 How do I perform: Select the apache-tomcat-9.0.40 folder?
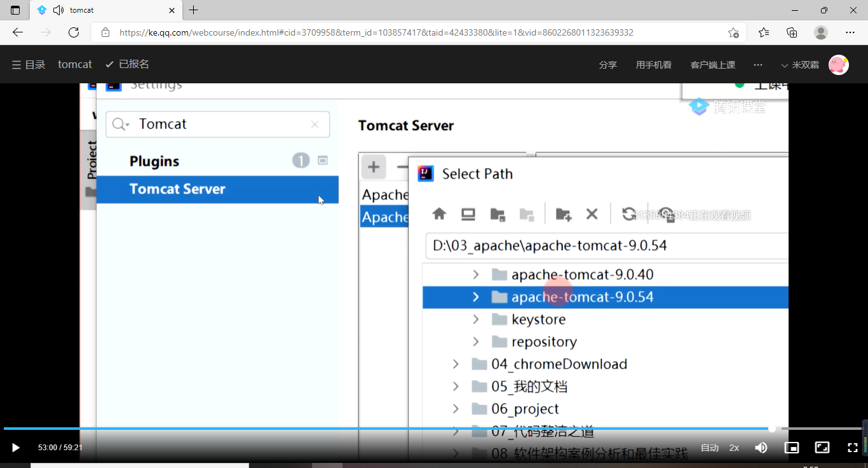[x=606, y=275]
